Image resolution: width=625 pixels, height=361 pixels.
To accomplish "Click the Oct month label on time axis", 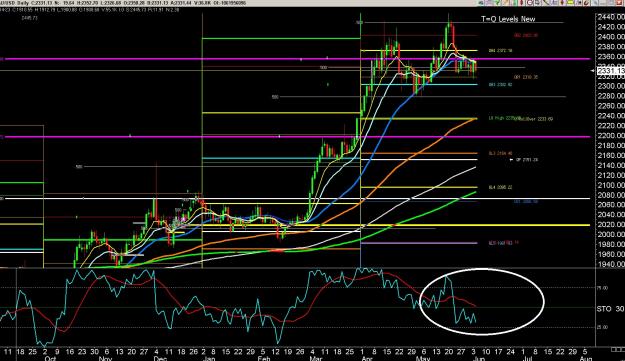I will (50, 359).
